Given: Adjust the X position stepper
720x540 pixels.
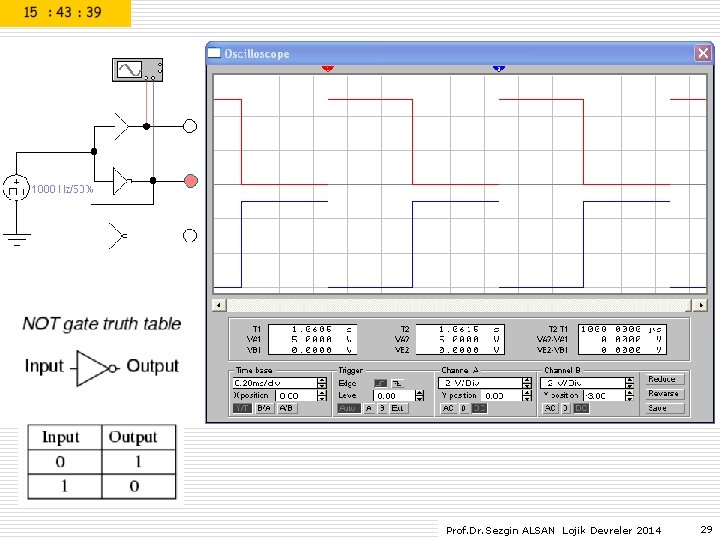Looking at the screenshot, I should click(322, 395).
